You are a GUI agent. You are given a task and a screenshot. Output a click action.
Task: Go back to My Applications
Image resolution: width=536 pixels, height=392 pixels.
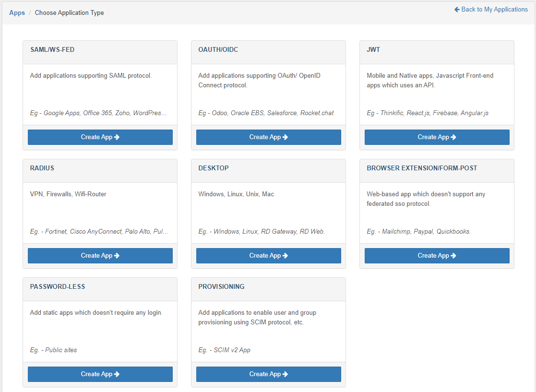(494, 10)
